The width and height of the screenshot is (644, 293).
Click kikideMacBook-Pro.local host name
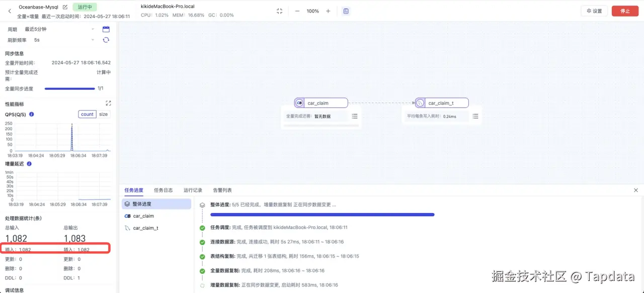[168, 7]
